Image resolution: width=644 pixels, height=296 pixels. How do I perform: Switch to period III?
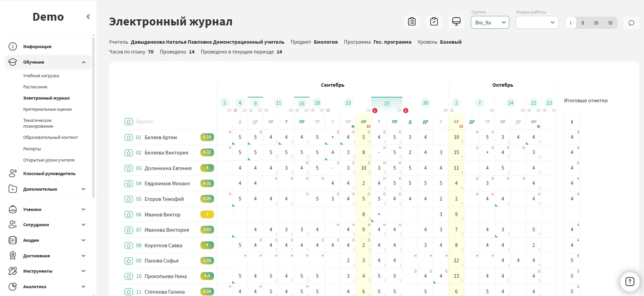[x=596, y=23]
